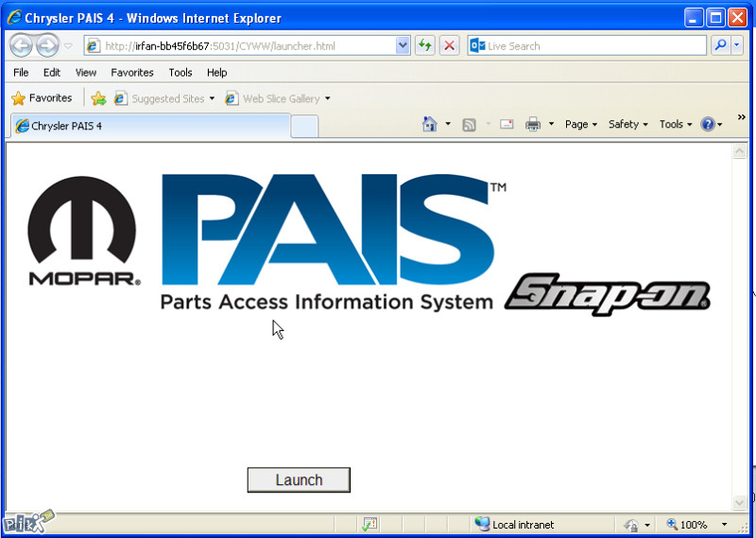Click the PAIS logo image
Viewport: 756px width, 538px height.
[x=334, y=242]
